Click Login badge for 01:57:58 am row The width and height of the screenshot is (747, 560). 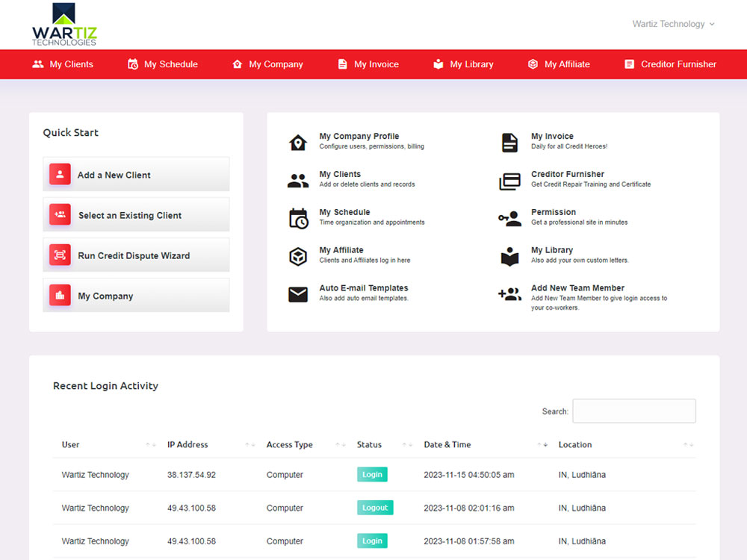coord(372,541)
